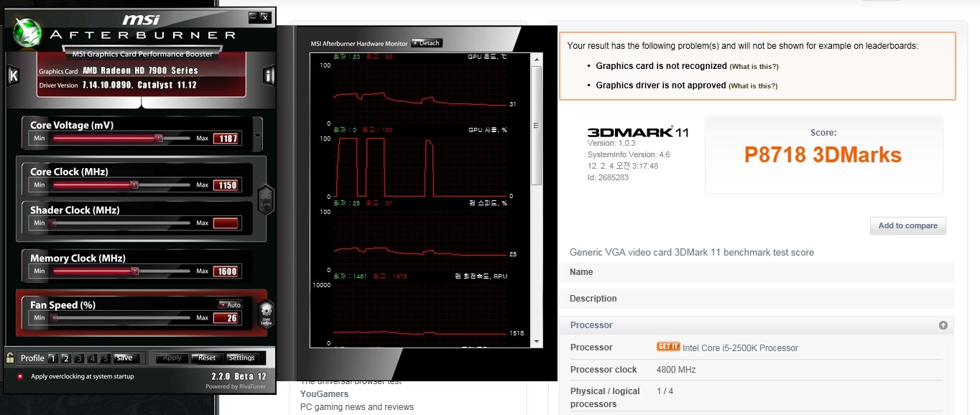Open the Intel Core i5-2500K Processor link
The image size is (980, 415).
click(740, 348)
